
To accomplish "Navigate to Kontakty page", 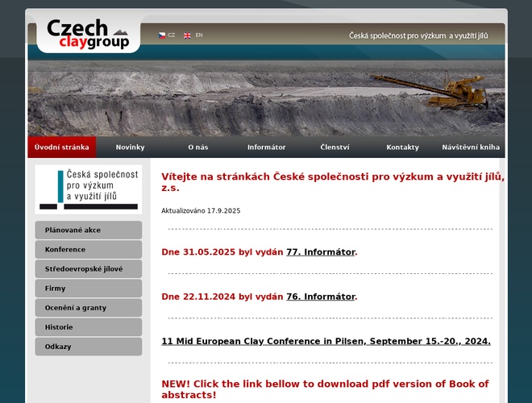I will coord(402,147).
